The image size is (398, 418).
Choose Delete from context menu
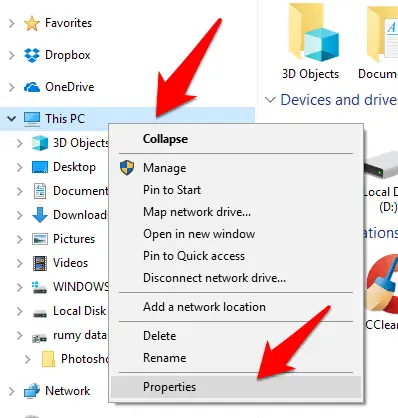pyautogui.click(x=236, y=336)
